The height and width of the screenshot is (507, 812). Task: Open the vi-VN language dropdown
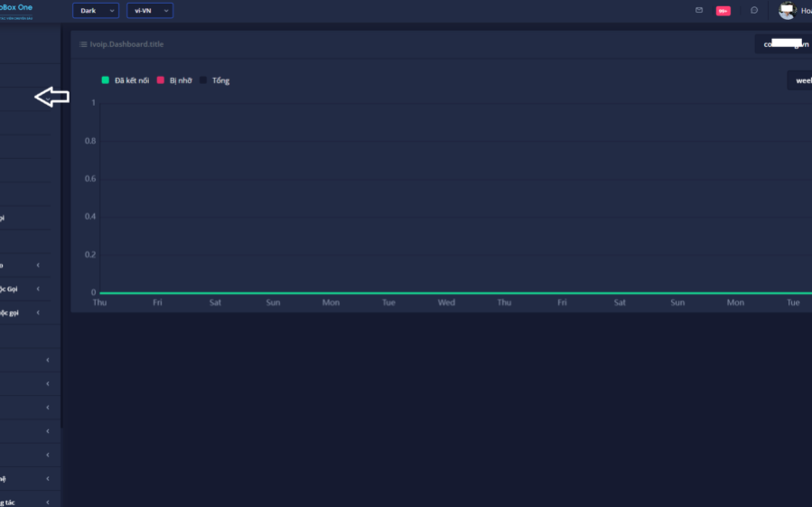click(149, 11)
